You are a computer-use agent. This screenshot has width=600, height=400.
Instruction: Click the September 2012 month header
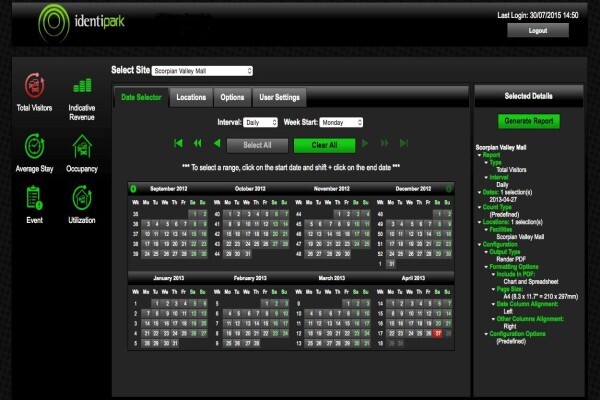click(168, 189)
